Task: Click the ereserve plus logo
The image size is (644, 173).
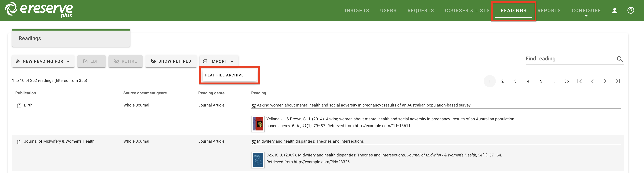Action: click(x=39, y=10)
